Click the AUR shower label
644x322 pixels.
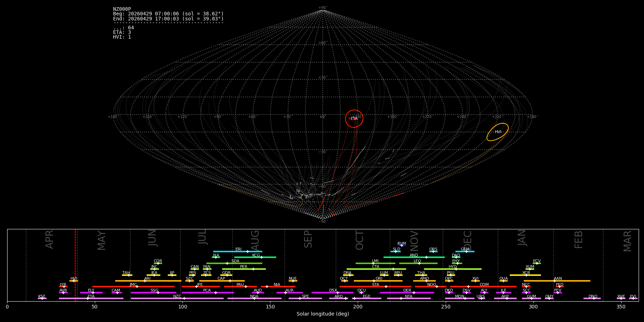click(x=289, y=291)
